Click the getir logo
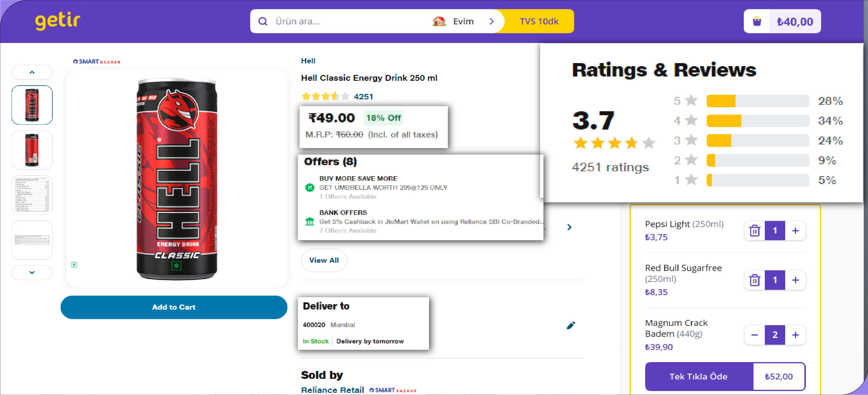 click(x=58, y=21)
